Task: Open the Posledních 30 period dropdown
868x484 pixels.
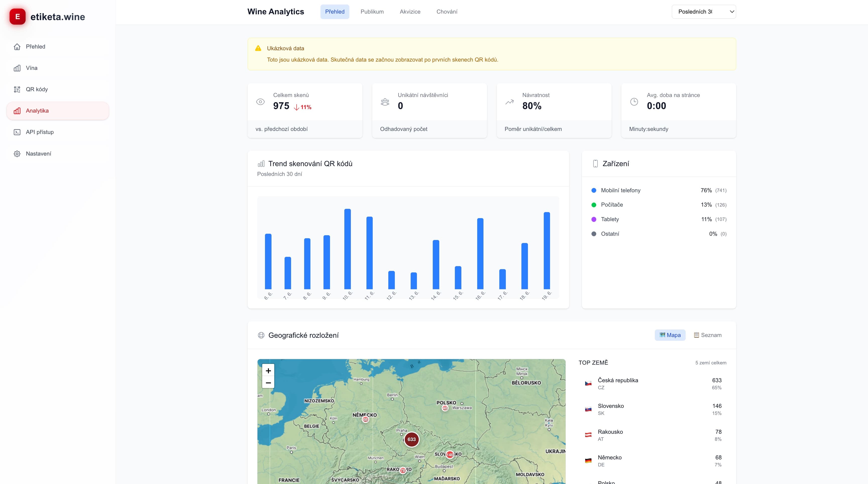Action: pyautogui.click(x=703, y=12)
